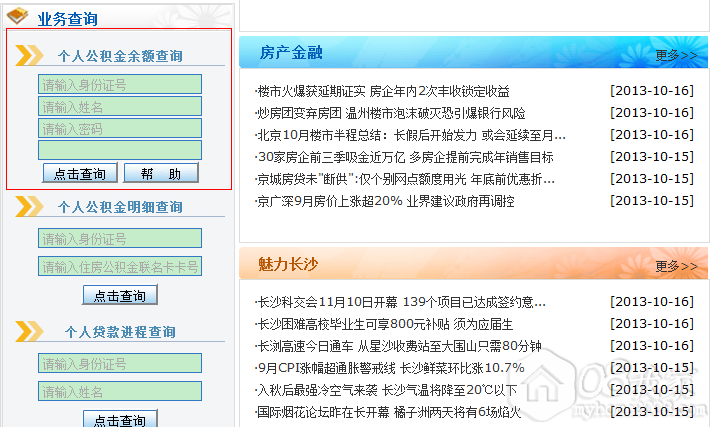714x427 pixels.
Task: Open 更多>> link in 魅力长沙 section
Action: coord(676,266)
